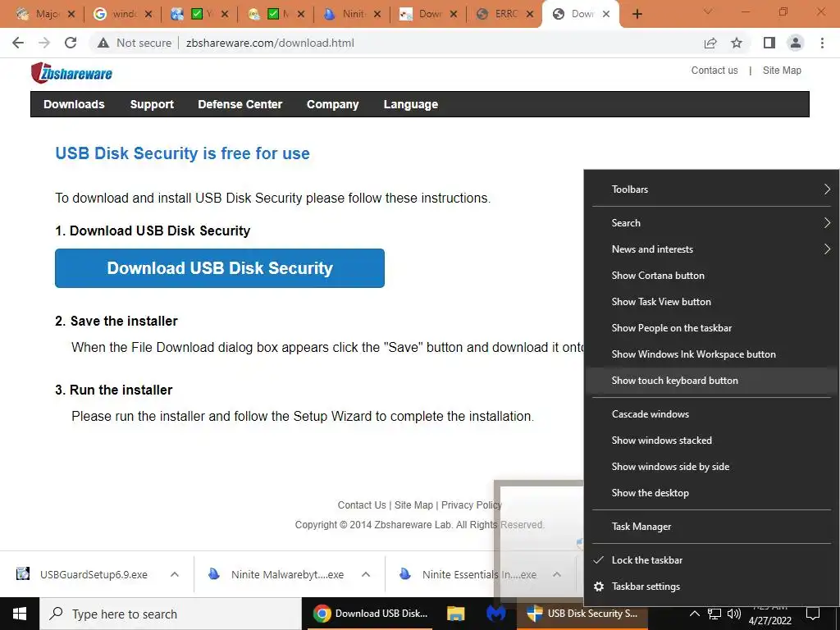
Task: Switch to Chrome Download USB Disk taskbar button
Action: click(x=372, y=614)
